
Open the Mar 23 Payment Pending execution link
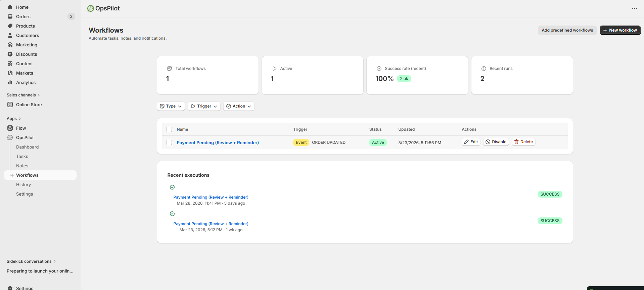[x=211, y=224]
